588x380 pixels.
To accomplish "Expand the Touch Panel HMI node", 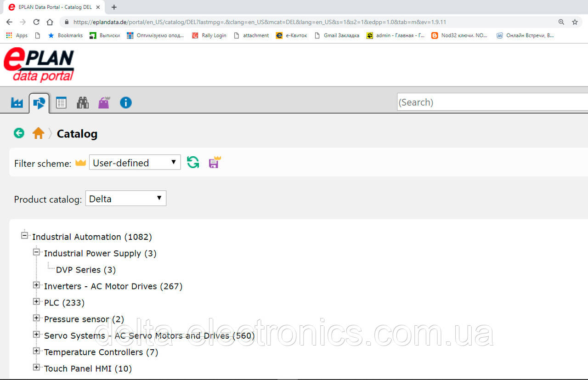I will (x=36, y=367).
